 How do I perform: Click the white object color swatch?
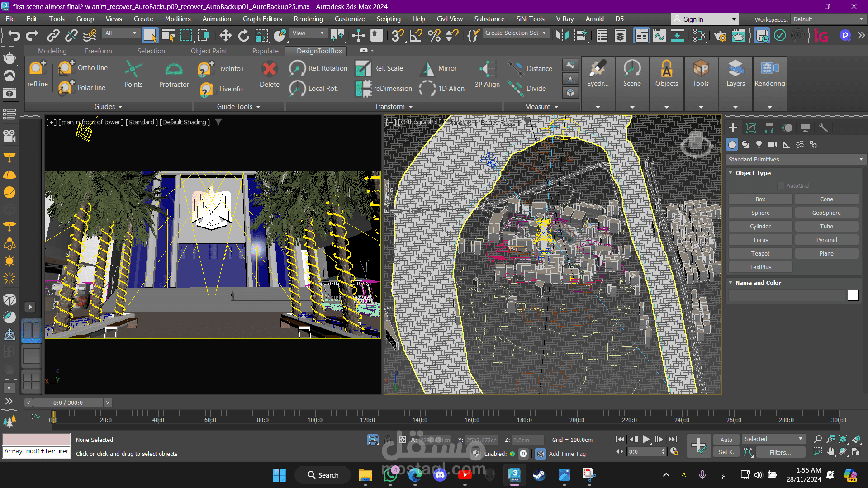853,295
